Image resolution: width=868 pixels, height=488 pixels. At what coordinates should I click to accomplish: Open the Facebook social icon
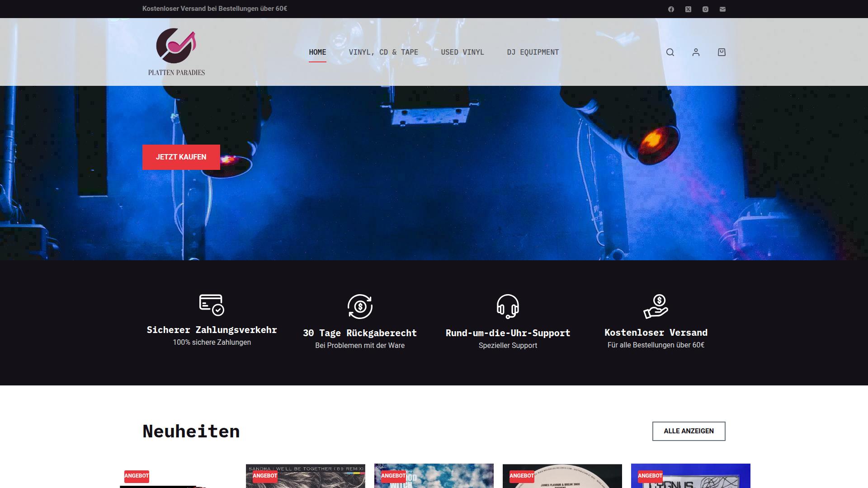click(x=671, y=9)
